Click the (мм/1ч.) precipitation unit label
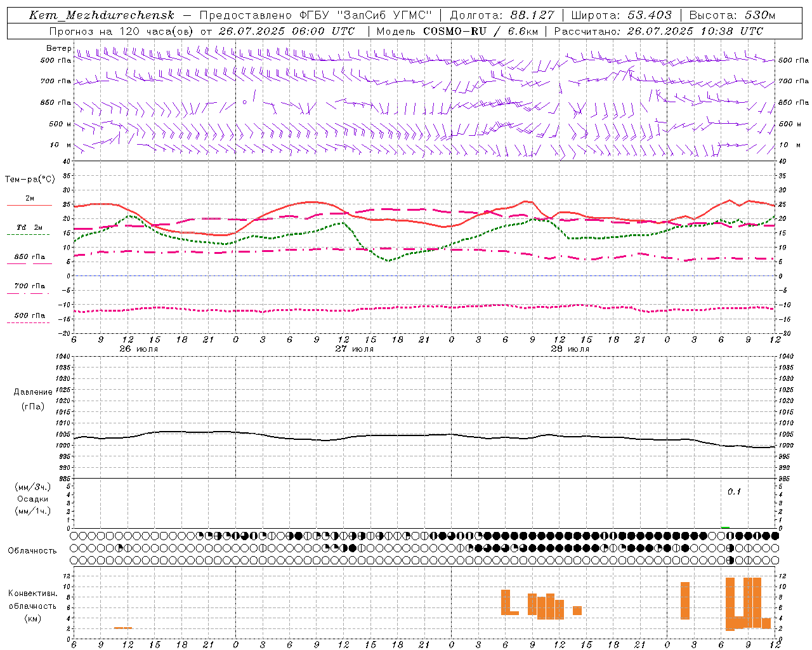This screenshot has height=650, width=812. (x=33, y=511)
